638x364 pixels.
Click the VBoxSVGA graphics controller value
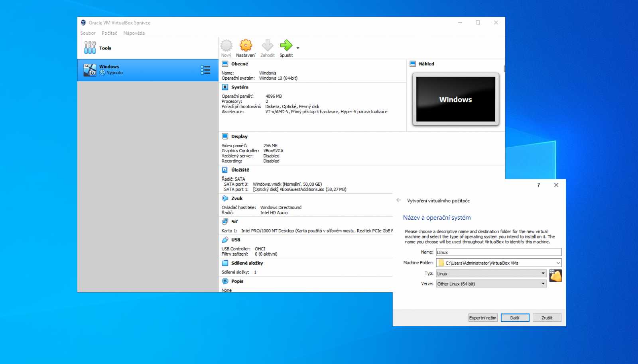[273, 151]
